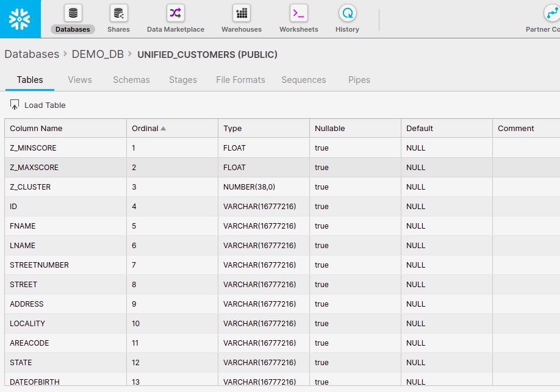This screenshot has width=560, height=392.
Task: Select the Z_CLUSTER column row
Action: pos(31,187)
